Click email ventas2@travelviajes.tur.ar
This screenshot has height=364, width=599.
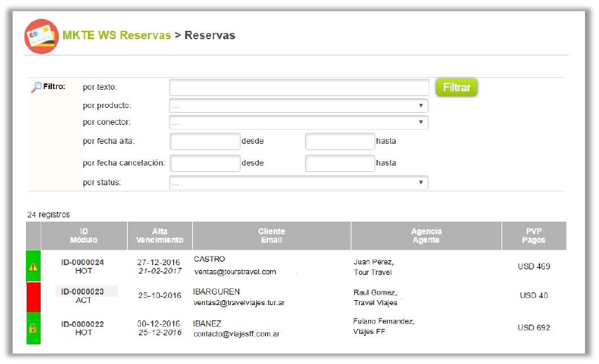pos(239,303)
